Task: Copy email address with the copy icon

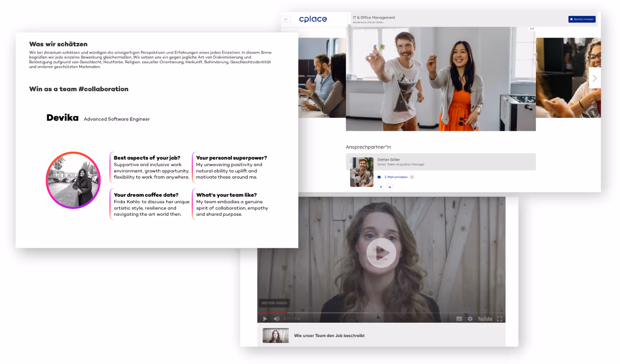Action: pos(412,177)
